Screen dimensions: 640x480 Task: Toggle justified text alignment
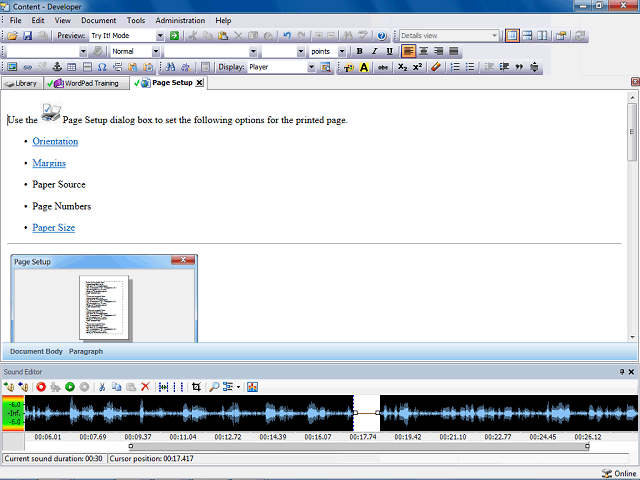(x=453, y=51)
